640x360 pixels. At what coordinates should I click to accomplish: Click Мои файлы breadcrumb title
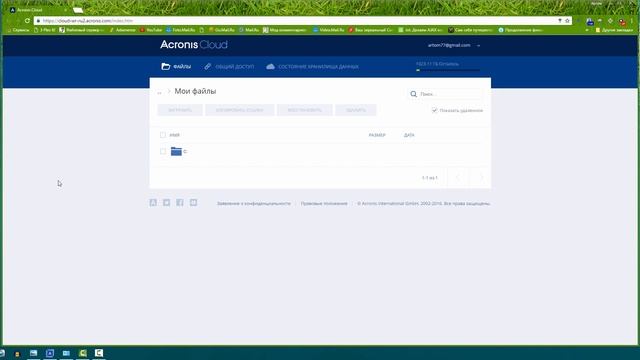click(195, 91)
